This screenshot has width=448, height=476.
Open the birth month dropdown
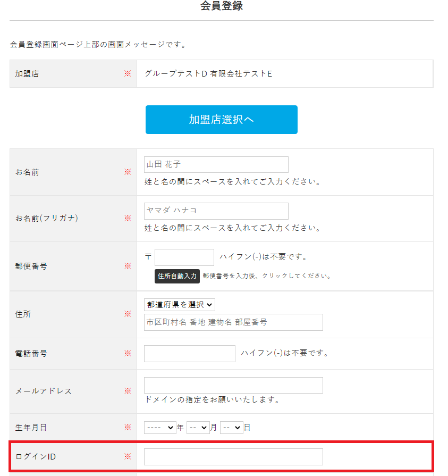(x=198, y=427)
